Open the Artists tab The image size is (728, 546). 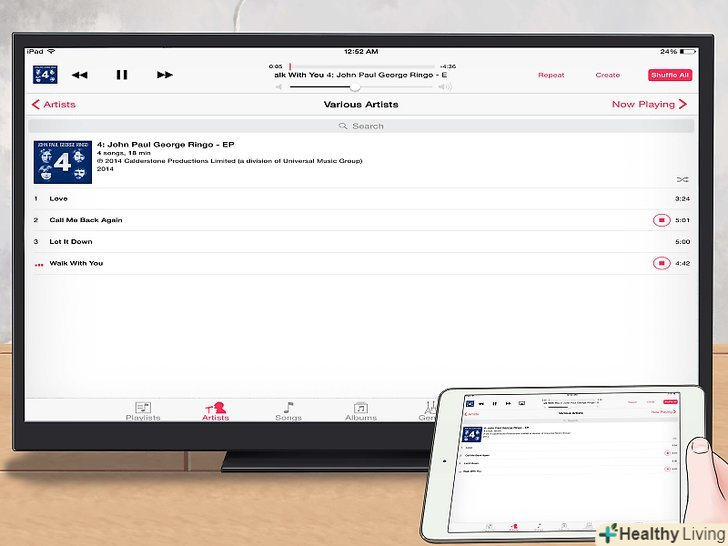click(215, 411)
